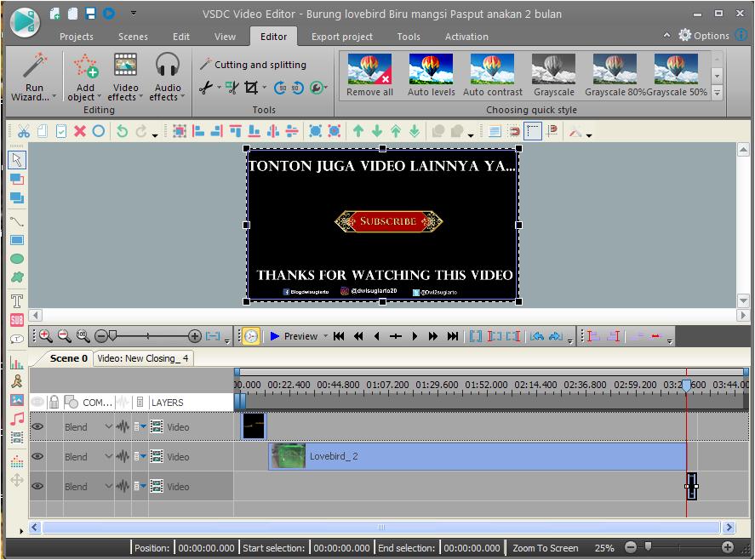Image resolution: width=755 pixels, height=560 pixels.
Task: Open the Activation tab
Action: point(466,37)
